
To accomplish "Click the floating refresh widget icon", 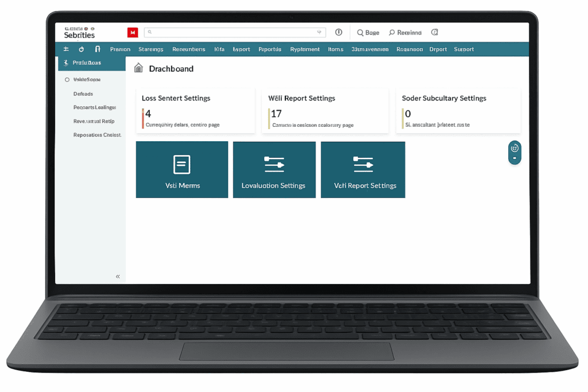I will [x=514, y=148].
